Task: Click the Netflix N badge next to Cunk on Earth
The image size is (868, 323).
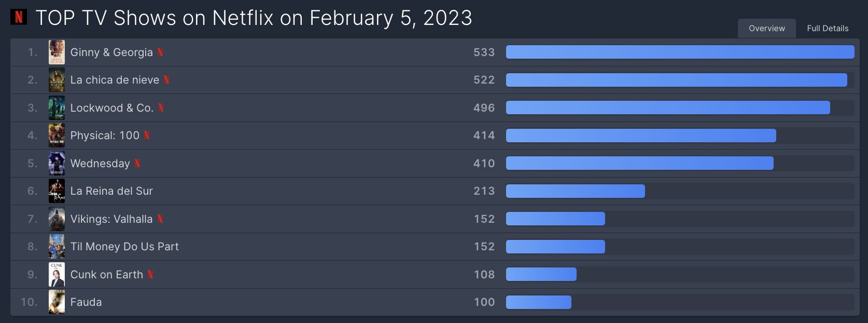Action: click(150, 274)
